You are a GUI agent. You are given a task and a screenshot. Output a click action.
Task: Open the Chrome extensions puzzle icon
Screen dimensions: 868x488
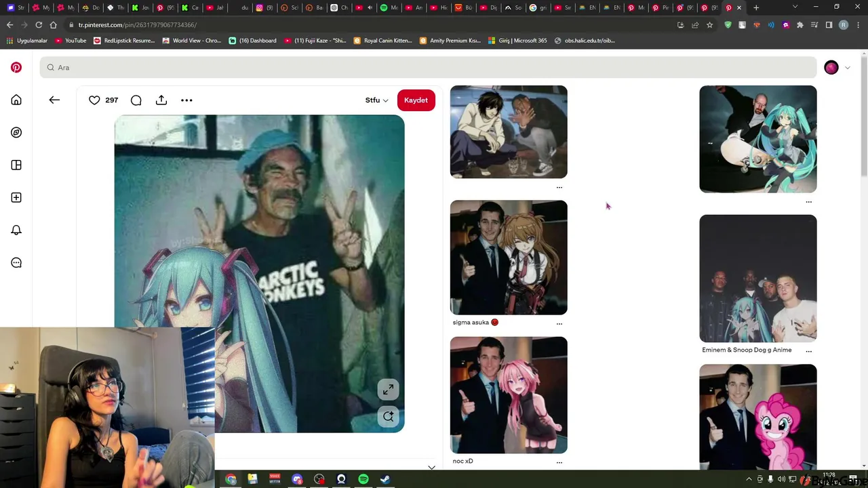[x=800, y=25]
